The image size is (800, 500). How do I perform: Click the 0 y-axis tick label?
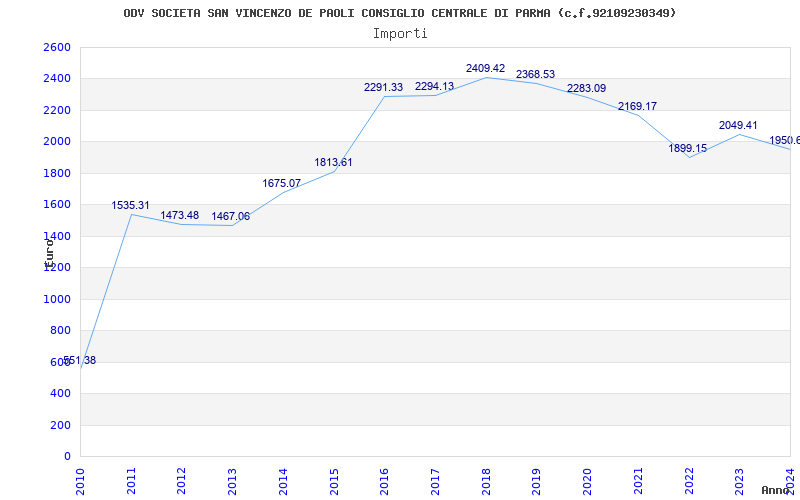67,457
